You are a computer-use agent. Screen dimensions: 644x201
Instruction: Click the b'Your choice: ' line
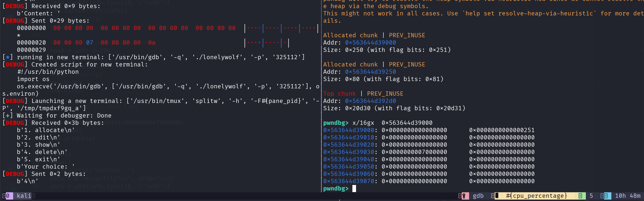click(46, 167)
